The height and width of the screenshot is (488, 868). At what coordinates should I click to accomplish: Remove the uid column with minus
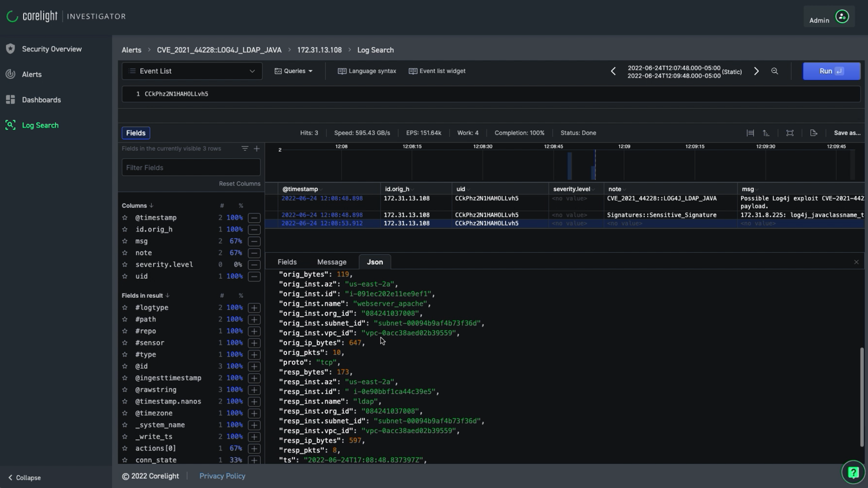click(x=255, y=277)
